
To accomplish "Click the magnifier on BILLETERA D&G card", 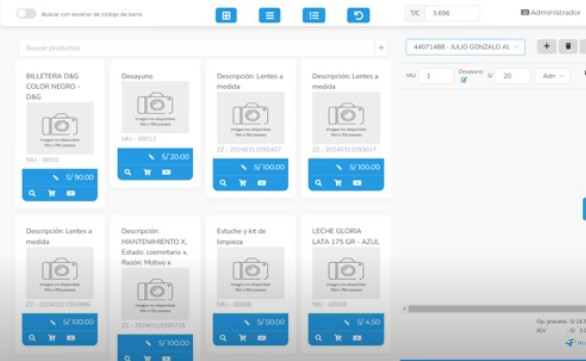I will (32, 193).
